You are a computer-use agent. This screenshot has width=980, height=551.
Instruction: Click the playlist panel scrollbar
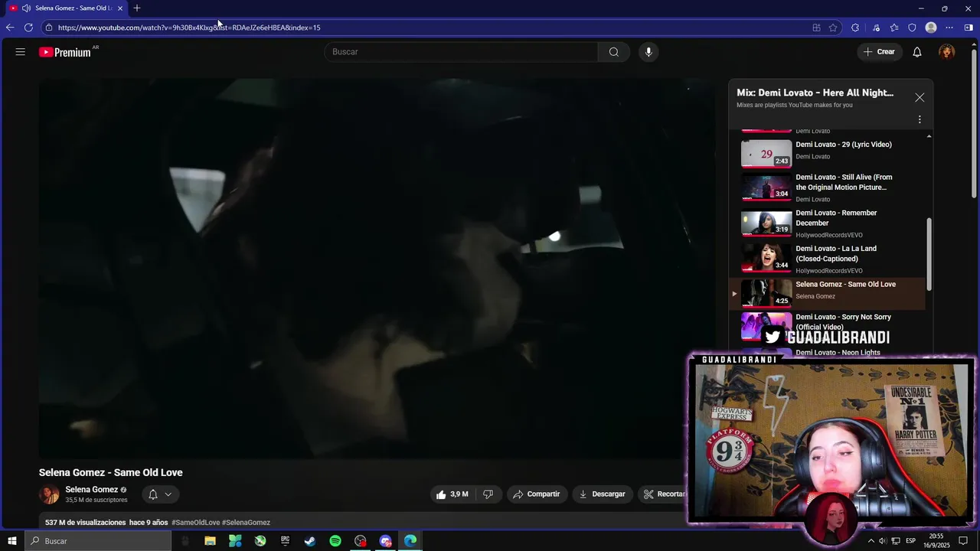929,253
